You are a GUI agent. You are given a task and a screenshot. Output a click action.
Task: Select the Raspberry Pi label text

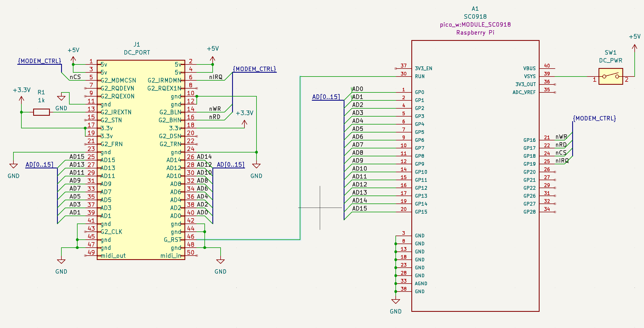pos(475,33)
